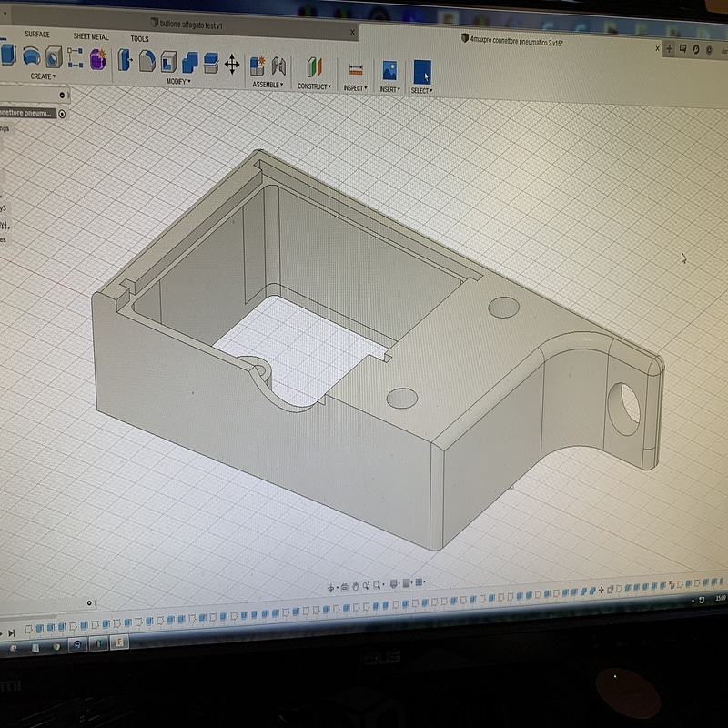
Task: Select the purple Create Form icon
Action: click(98, 59)
